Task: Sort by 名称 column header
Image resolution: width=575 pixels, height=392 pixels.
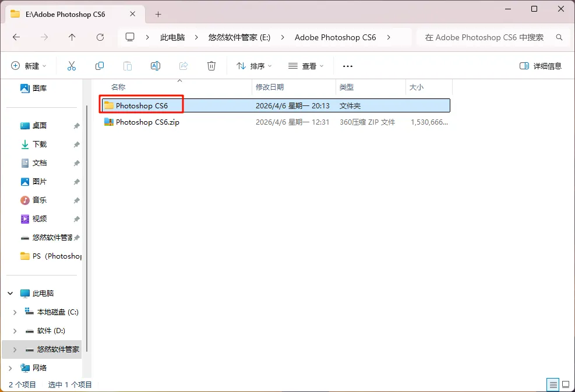Action: tap(118, 87)
